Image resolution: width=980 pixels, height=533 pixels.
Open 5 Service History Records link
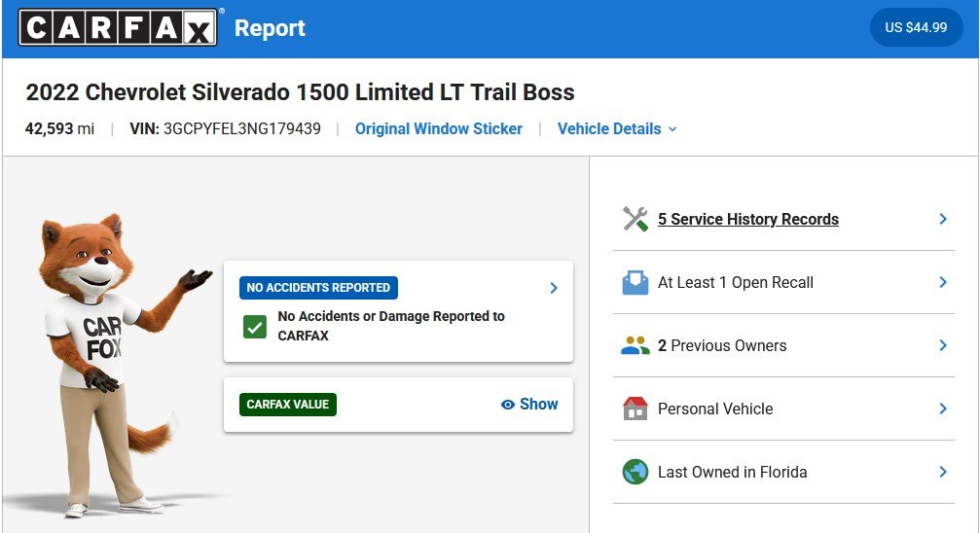(x=748, y=219)
